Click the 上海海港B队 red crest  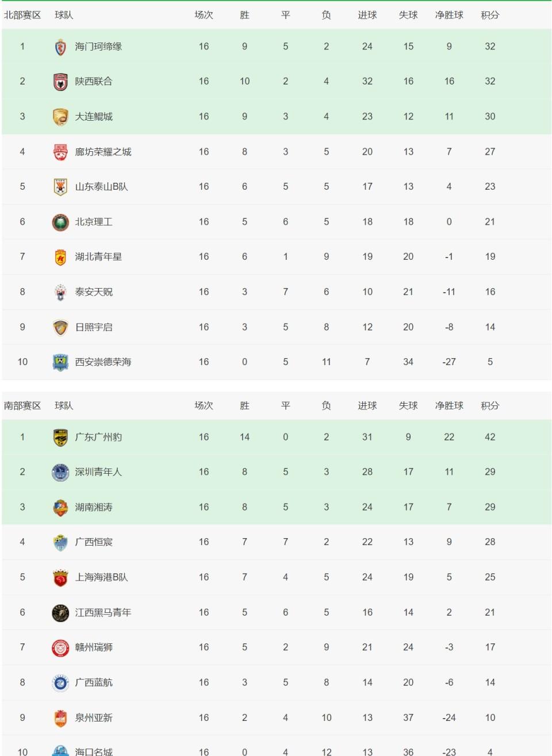(60, 577)
